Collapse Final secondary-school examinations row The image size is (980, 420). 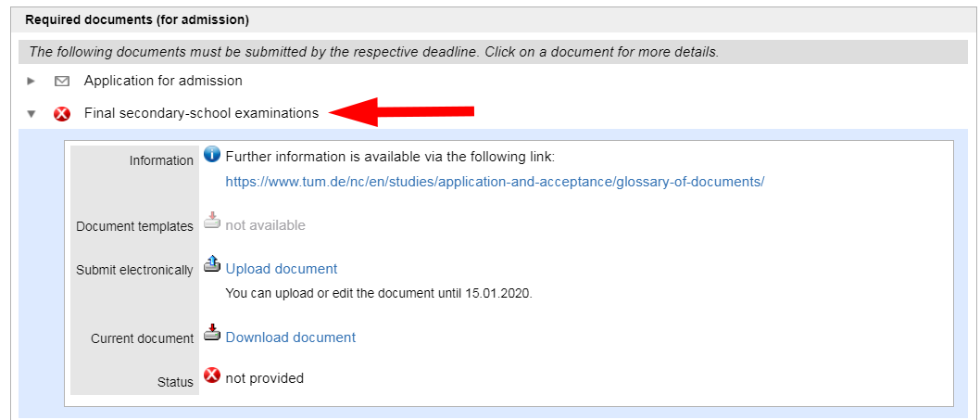31,114
